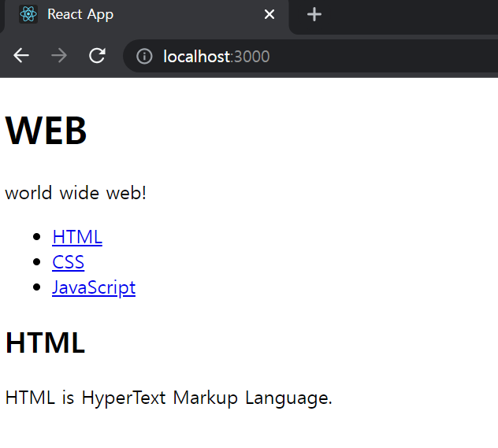Click the WEB heading

click(x=46, y=131)
